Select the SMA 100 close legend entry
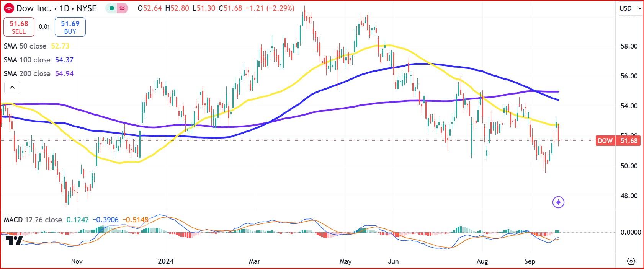 [27, 60]
